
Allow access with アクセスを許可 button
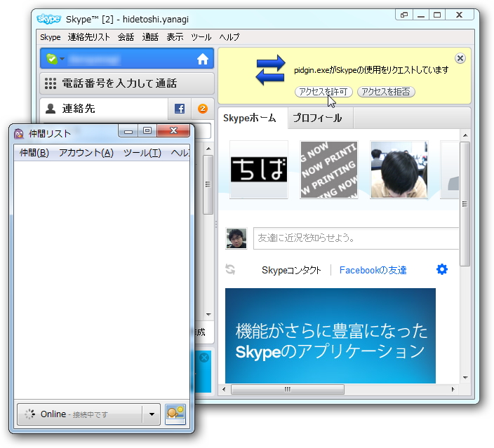(323, 92)
